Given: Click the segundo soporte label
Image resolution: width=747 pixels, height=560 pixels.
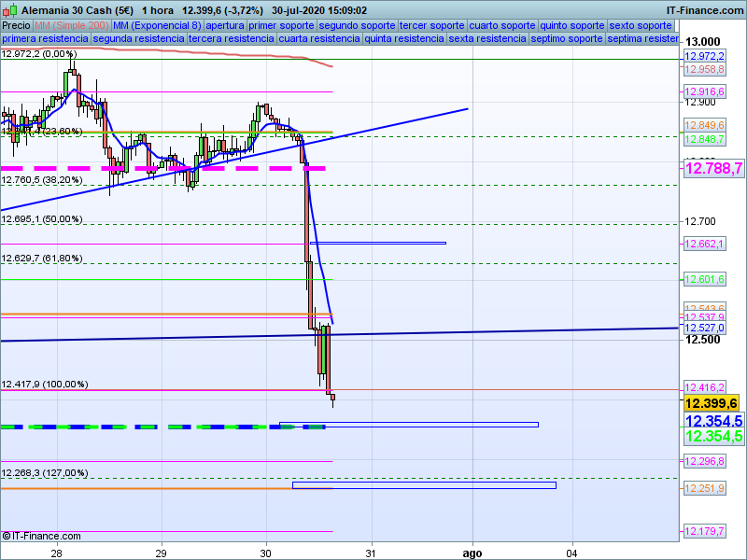Looking at the screenshot, I should point(358,26).
